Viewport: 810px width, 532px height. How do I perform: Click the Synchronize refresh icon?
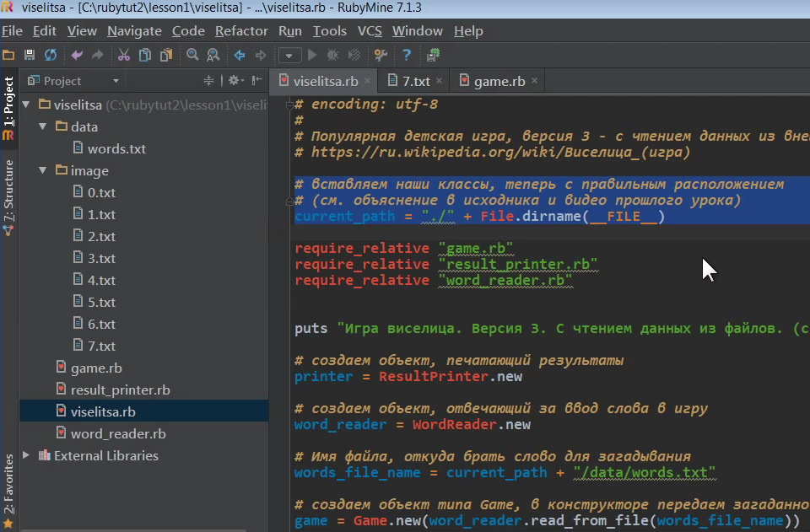(51, 55)
